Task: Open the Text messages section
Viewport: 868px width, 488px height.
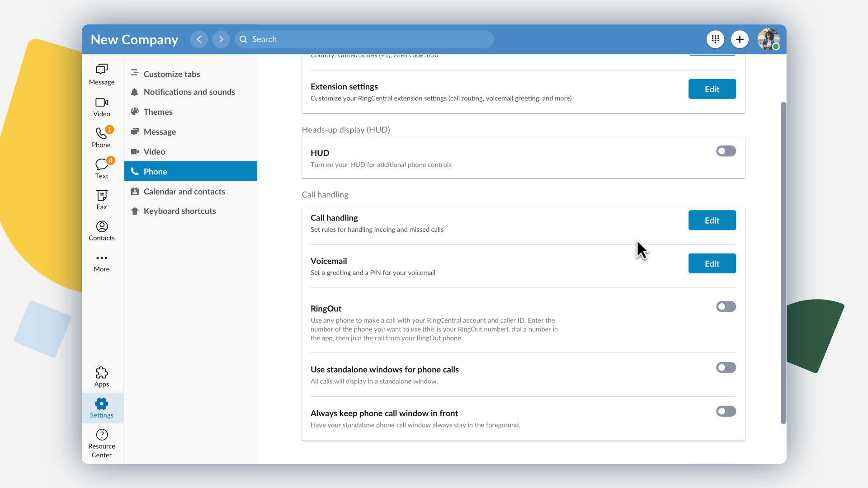Action: [x=101, y=168]
